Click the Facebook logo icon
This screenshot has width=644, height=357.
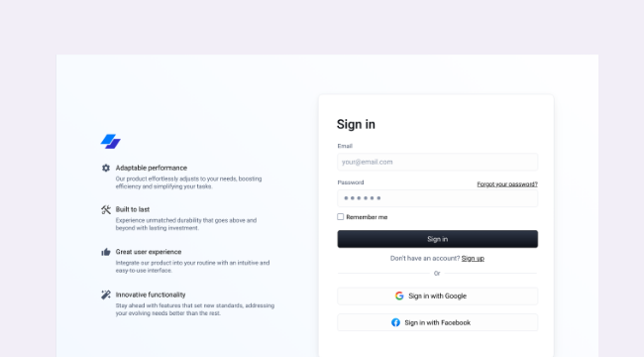click(395, 322)
